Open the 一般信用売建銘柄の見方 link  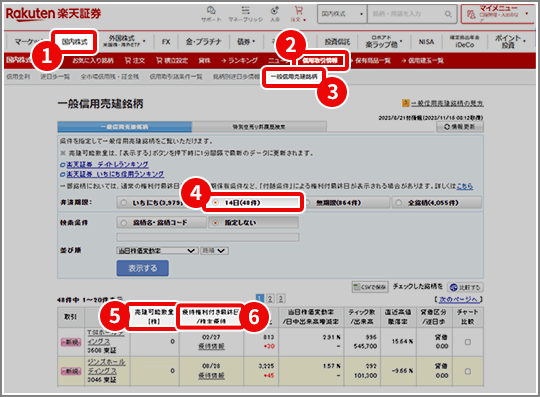click(447, 103)
